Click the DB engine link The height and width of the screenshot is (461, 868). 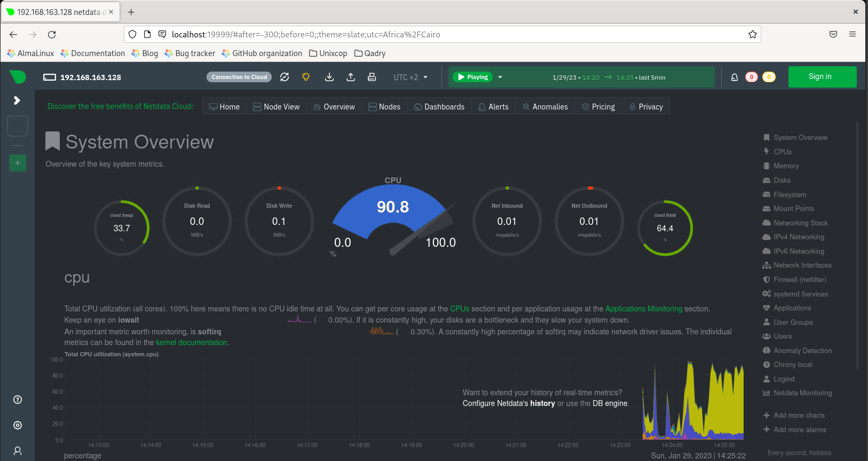coord(610,403)
